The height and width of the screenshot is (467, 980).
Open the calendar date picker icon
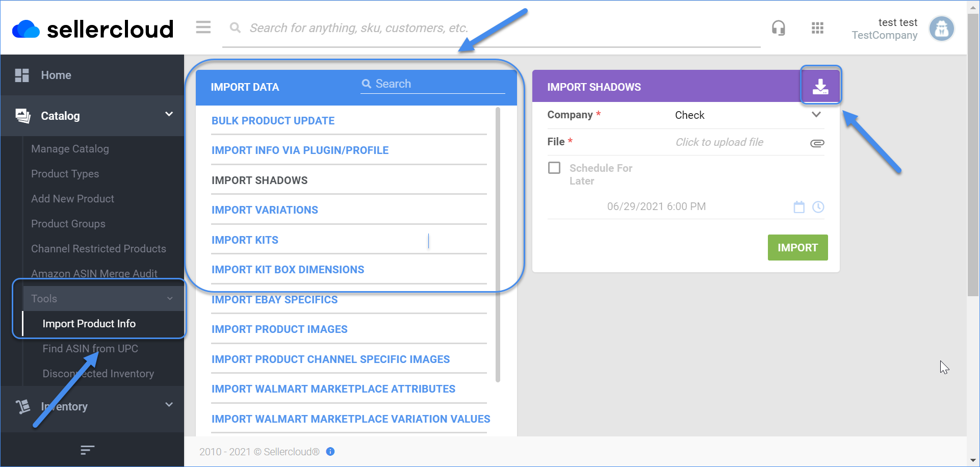[799, 207]
